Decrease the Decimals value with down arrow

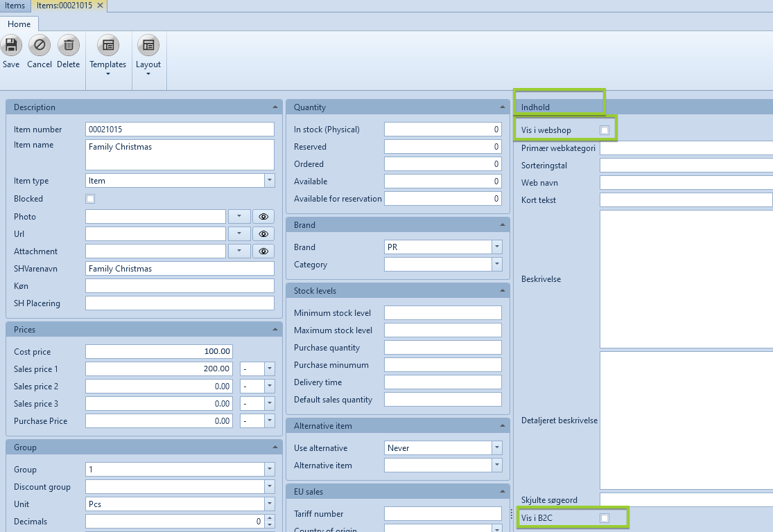point(270,524)
